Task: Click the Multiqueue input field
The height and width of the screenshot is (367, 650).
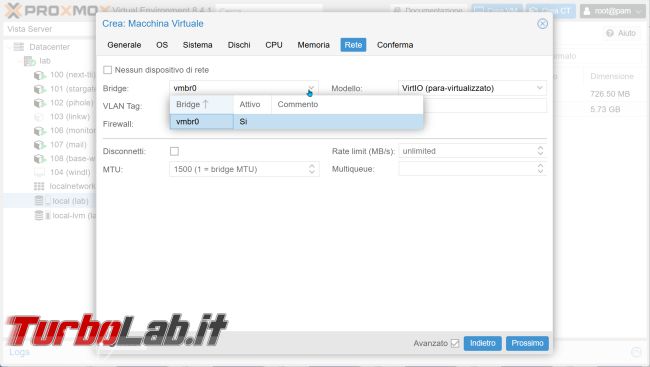Action: click(x=467, y=169)
